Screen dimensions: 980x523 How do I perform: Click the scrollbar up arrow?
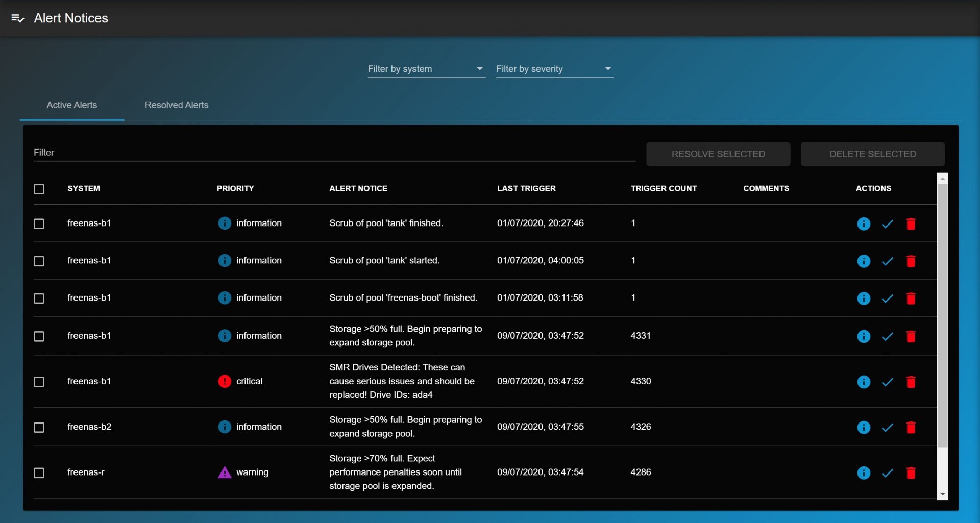point(943,179)
